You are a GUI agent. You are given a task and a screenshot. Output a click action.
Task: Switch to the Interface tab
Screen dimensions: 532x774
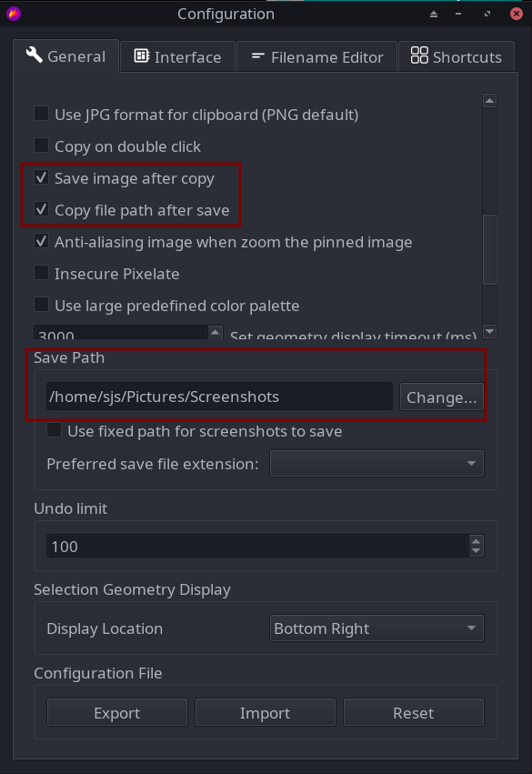pyautogui.click(x=177, y=56)
